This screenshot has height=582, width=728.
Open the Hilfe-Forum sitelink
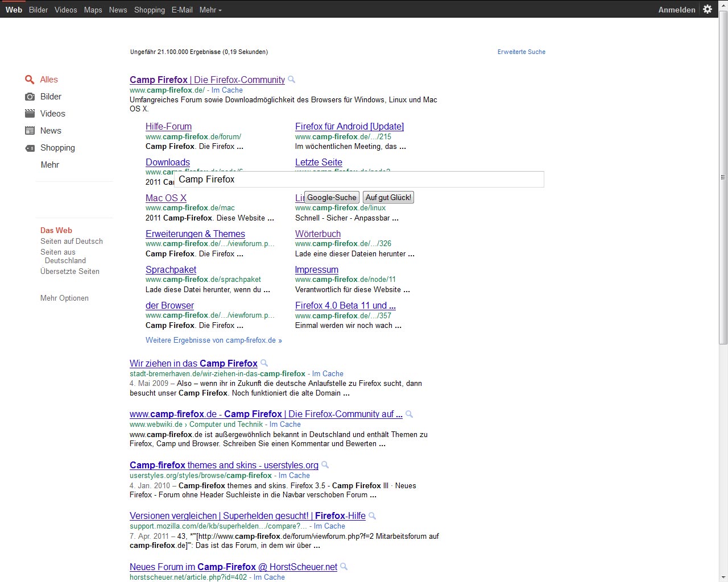pyautogui.click(x=168, y=126)
